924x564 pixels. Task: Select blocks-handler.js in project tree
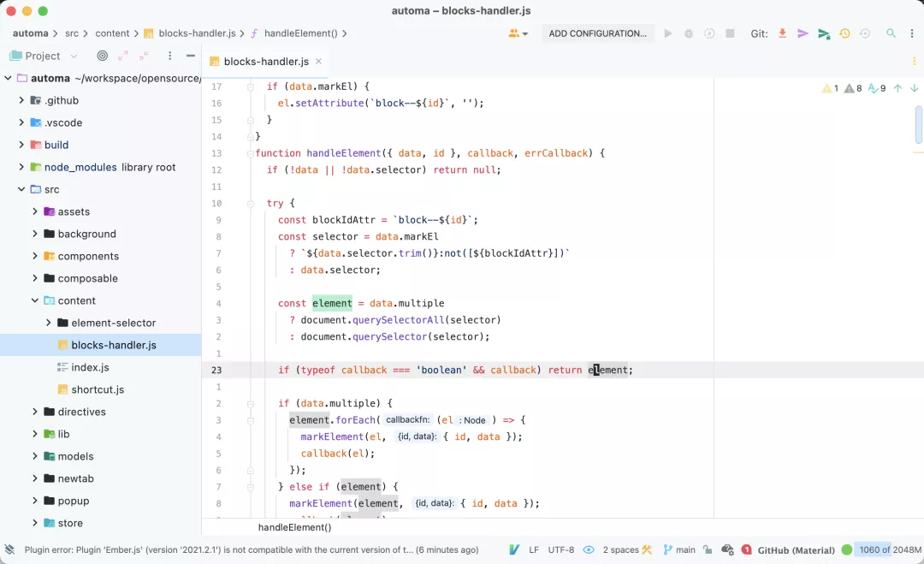pyautogui.click(x=113, y=345)
